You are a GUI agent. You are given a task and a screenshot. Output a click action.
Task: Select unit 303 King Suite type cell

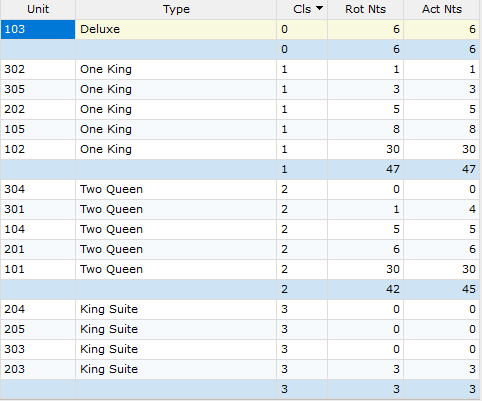pos(176,349)
